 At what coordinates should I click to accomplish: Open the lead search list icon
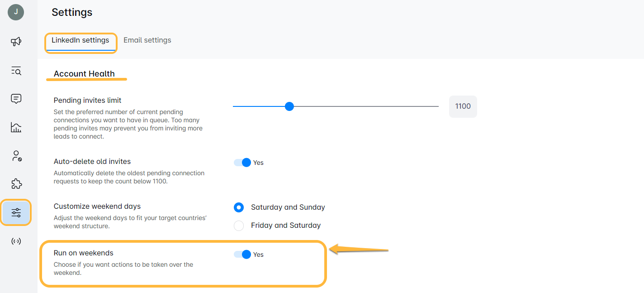click(x=16, y=71)
